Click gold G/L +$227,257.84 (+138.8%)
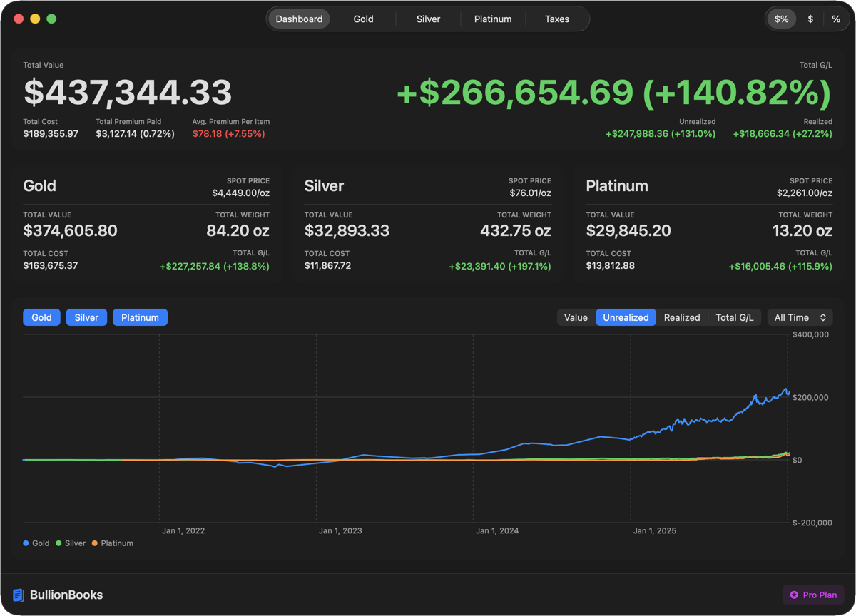The image size is (856, 616). point(215,266)
